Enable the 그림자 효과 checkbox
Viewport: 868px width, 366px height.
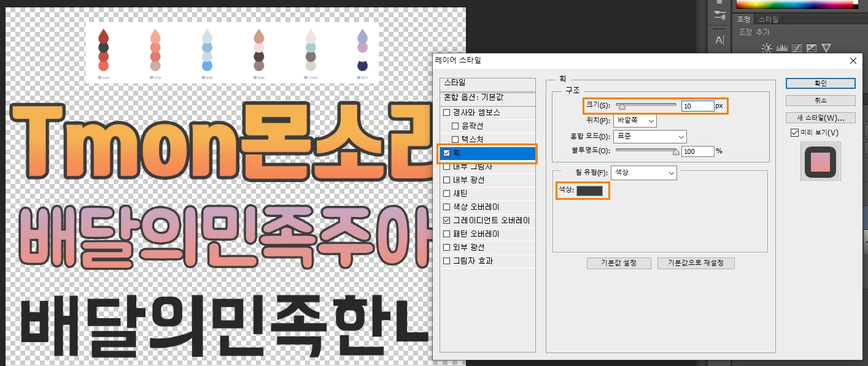pos(447,261)
